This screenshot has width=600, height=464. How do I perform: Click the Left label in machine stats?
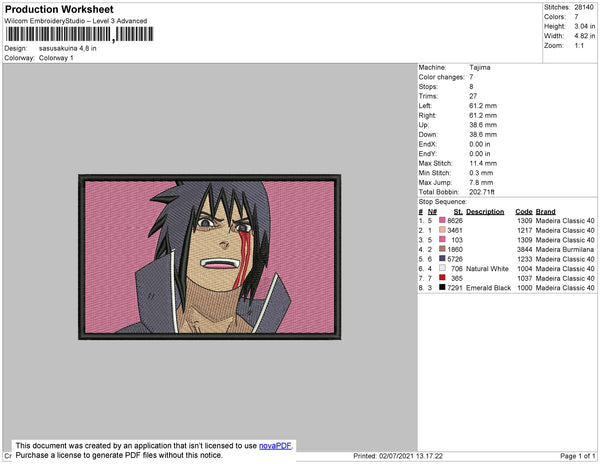pyautogui.click(x=425, y=106)
